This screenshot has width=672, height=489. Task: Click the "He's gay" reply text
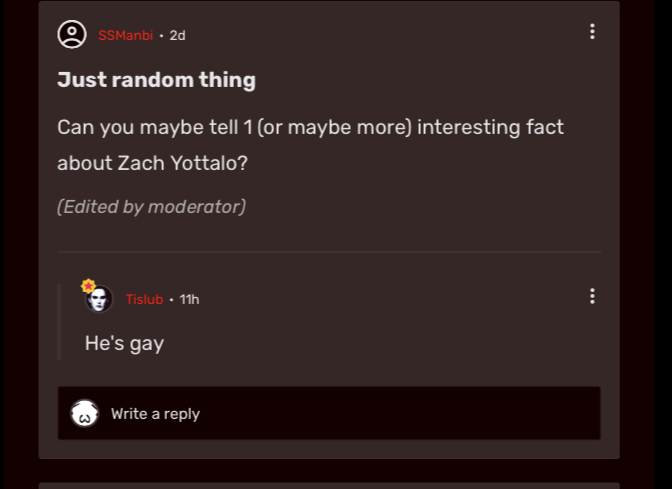coord(124,343)
